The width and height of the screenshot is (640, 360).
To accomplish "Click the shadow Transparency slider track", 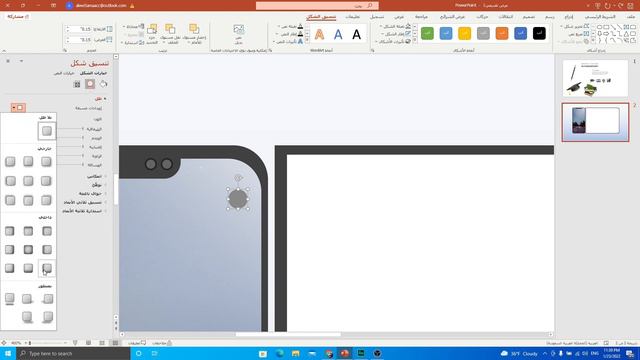I will pos(70,129).
